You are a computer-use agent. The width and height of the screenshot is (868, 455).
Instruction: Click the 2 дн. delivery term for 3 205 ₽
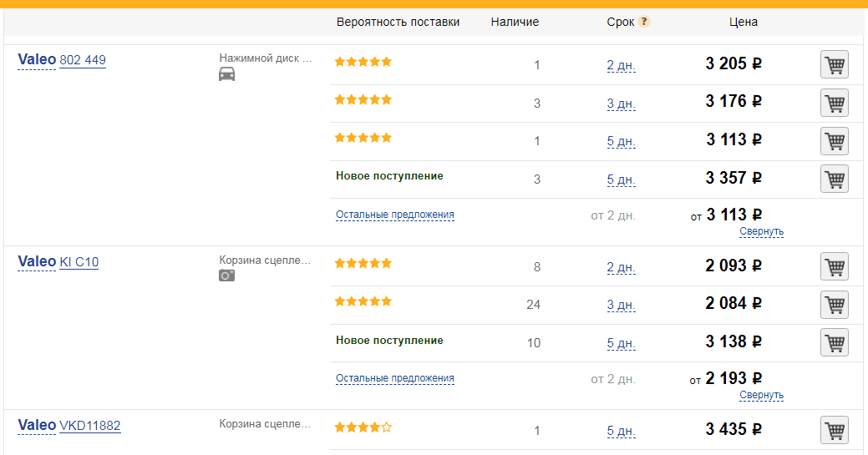pyautogui.click(x=621, y=65)
